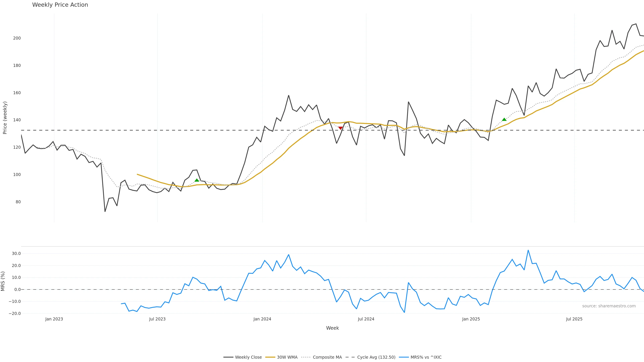
Task: Click the dashed Cycle Avg legend line
Action: coord(350,357)
